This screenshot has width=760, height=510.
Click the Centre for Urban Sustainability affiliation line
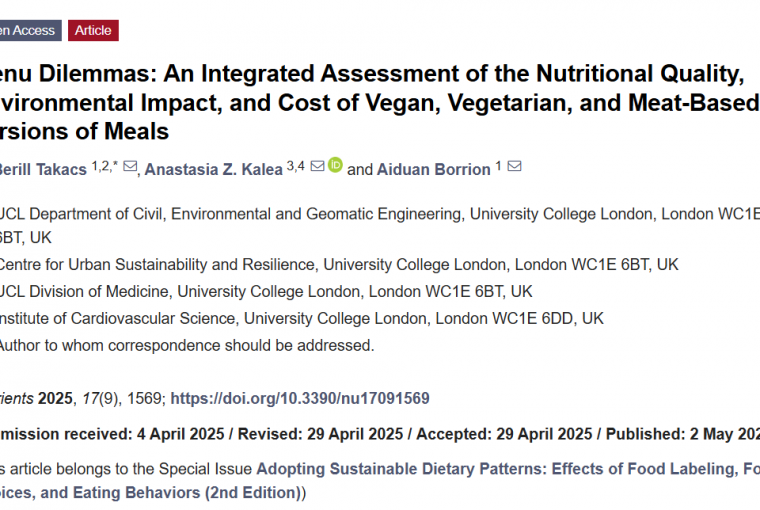(x=339, y=265)
